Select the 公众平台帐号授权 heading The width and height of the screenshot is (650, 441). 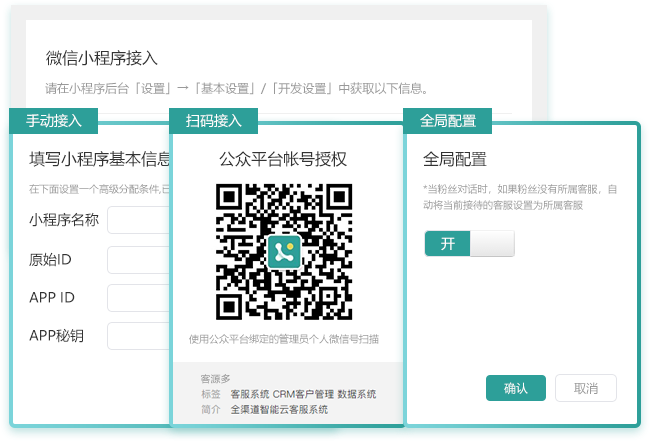point(283,159)
